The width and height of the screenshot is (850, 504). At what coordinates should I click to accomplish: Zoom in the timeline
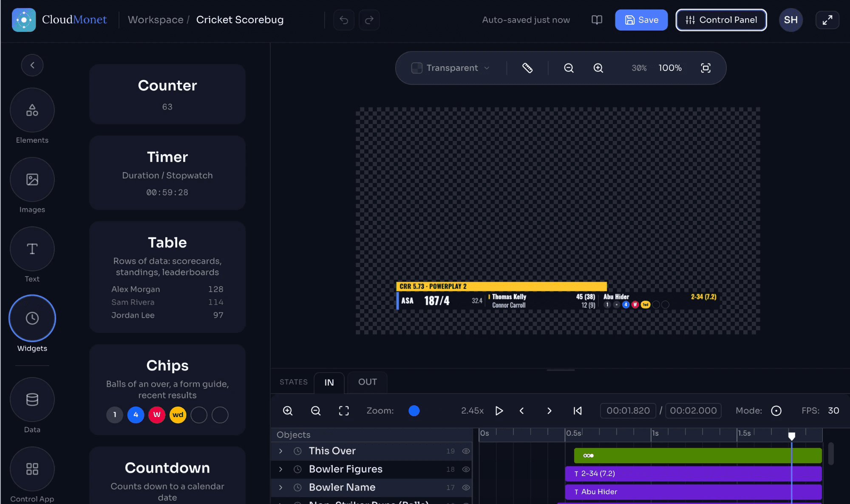[288, 411]
